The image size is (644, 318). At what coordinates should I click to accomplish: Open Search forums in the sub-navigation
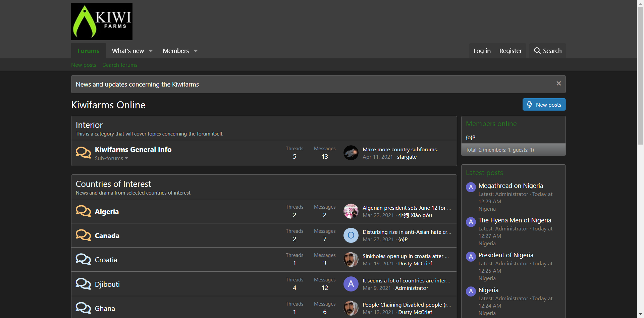pos(120,65)
